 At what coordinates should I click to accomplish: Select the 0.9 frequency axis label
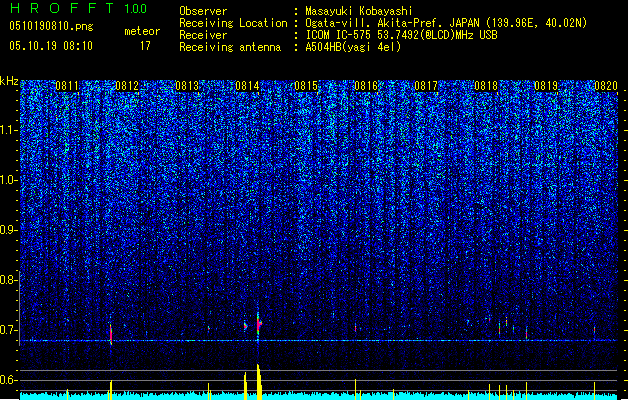point(9,230)
